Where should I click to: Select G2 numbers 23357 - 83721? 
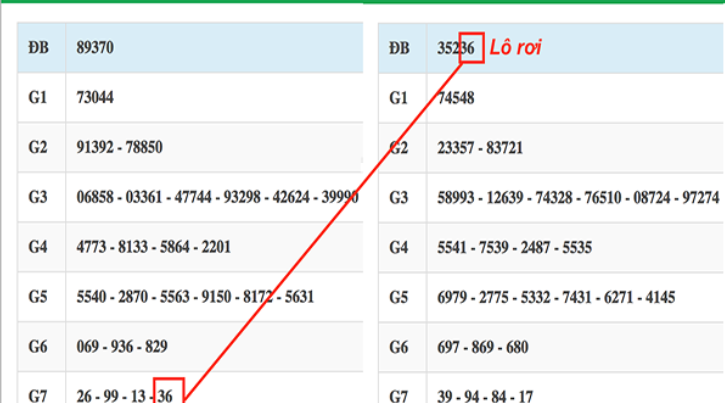tap(480, 147)
